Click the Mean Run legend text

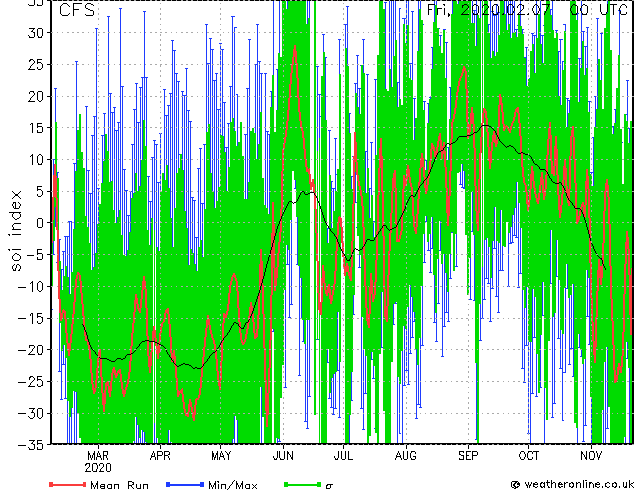coord(119,485)
